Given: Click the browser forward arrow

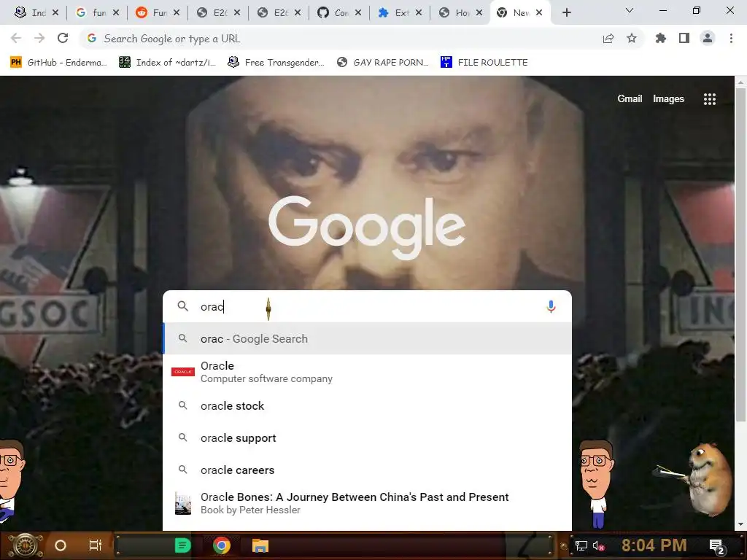Looking at the screenshot, I should (39, 38).
